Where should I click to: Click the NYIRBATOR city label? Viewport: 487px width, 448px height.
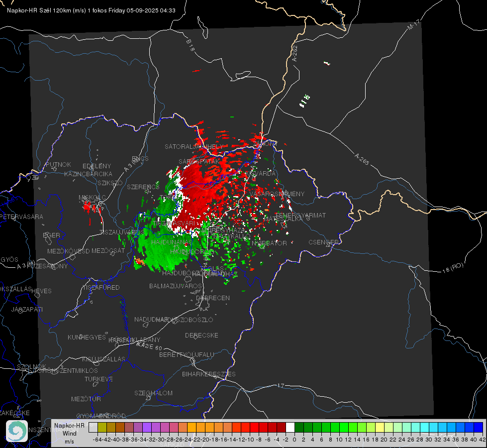269,243
